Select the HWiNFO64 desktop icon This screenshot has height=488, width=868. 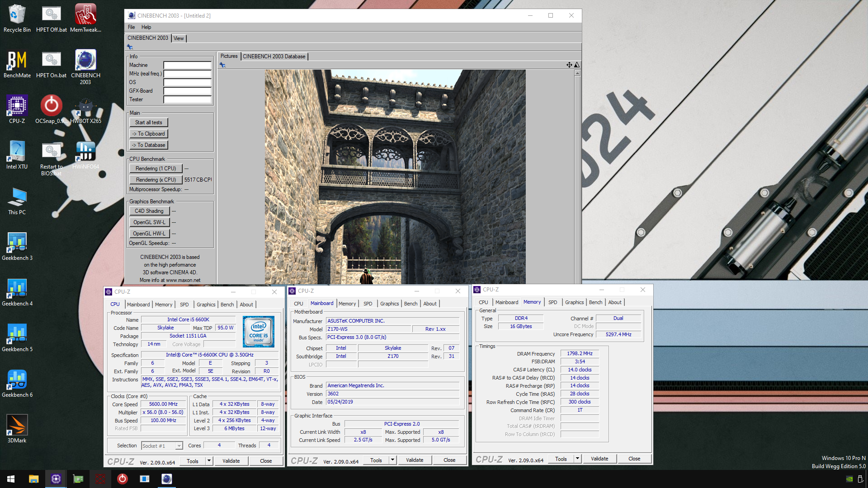85,155
